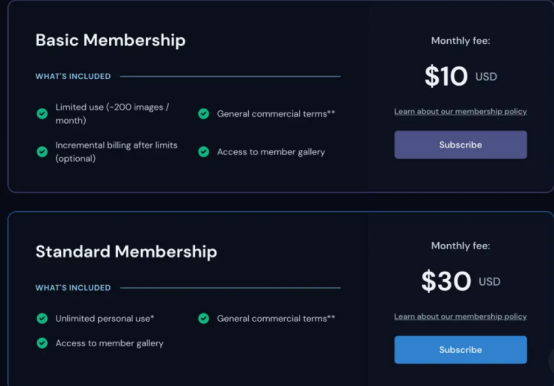Subscribe to the Basic Membership plan
The width and height of the screenshot is (554, 386).
(460, 145)
